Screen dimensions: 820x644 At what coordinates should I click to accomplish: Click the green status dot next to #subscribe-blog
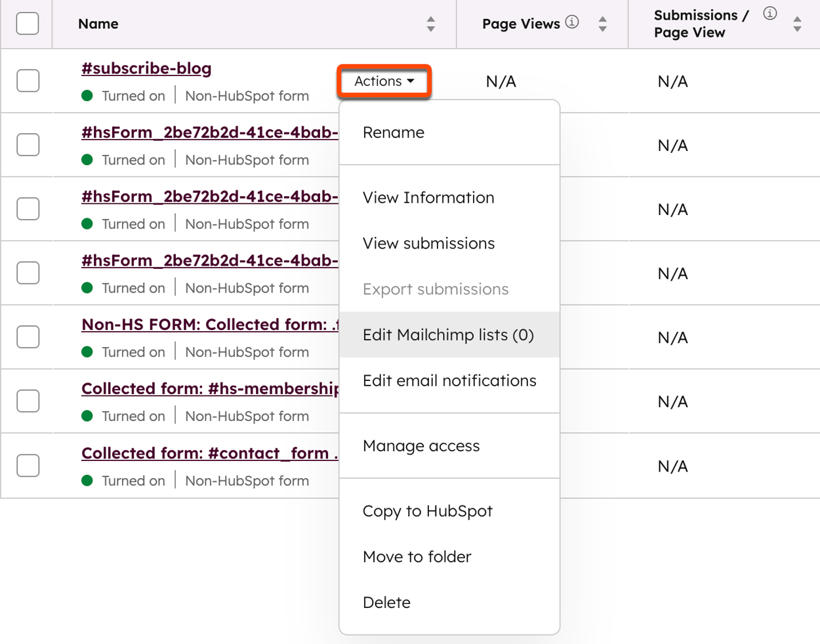click(87, 95)
